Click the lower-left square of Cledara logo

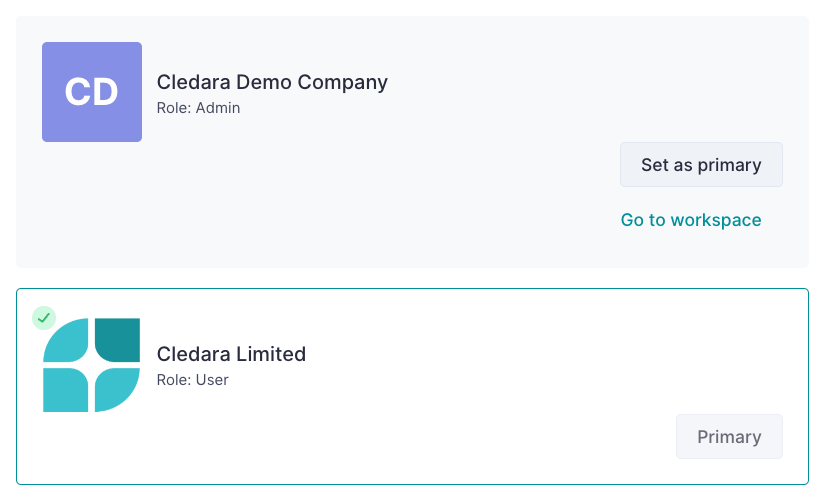point(66,390)
